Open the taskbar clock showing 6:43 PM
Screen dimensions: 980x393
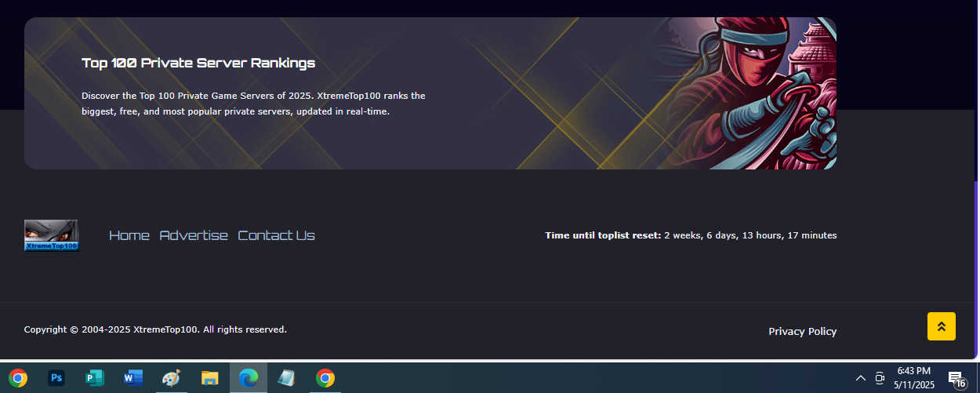tap(914, 377)
